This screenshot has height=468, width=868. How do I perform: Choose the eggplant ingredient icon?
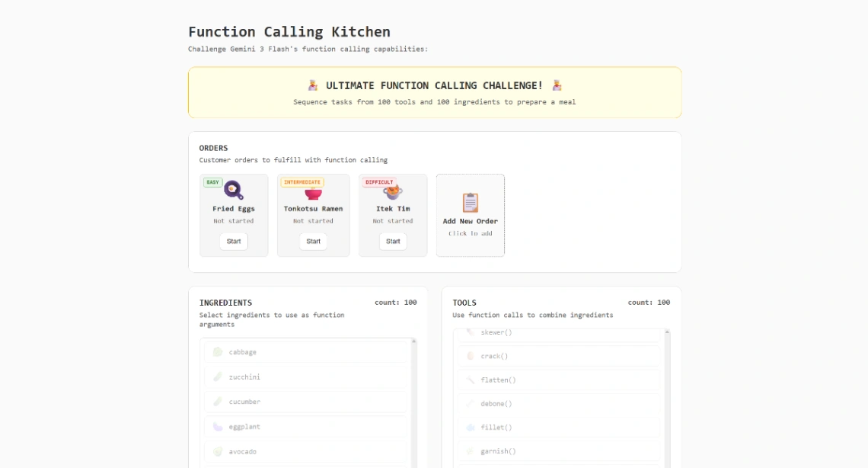point(217,426)
